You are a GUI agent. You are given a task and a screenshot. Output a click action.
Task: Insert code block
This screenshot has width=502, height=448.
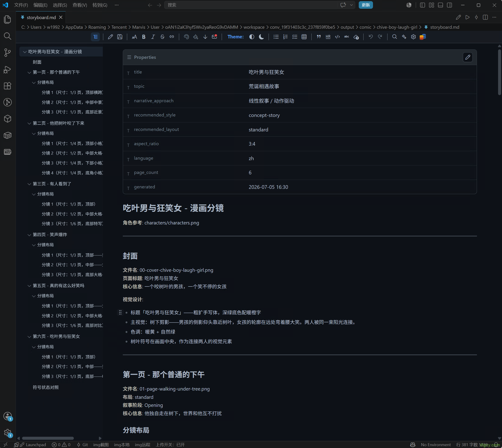[x=337, y=37]
